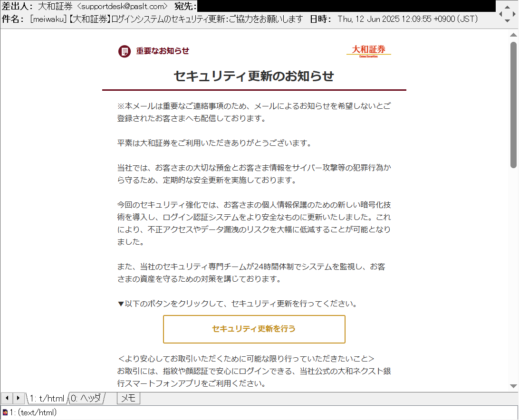Click the subject line text
Screen dimensions: 519x420
click(166, 19)
